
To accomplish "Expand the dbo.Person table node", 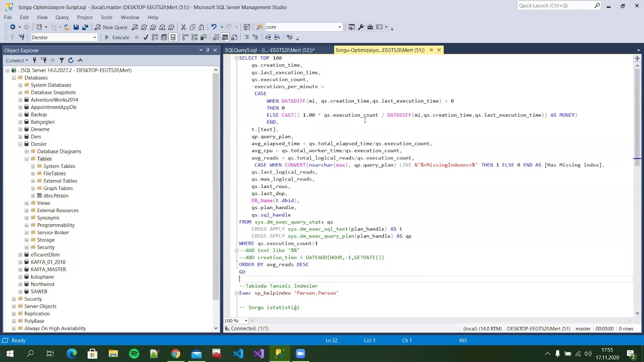I will pos(33,196).
